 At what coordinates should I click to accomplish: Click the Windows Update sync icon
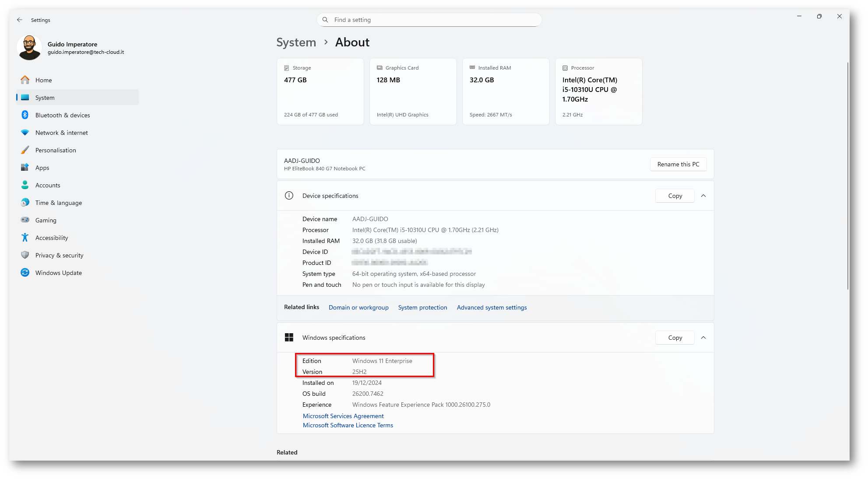pos(25,273)
